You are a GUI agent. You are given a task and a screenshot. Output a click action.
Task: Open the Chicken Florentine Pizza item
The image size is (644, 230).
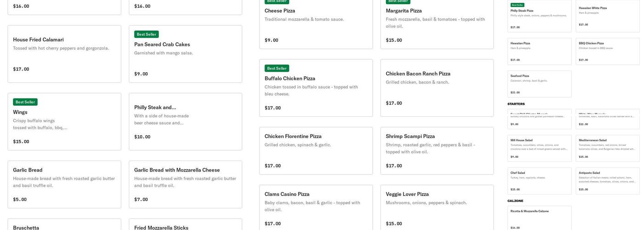coord(316,150)
